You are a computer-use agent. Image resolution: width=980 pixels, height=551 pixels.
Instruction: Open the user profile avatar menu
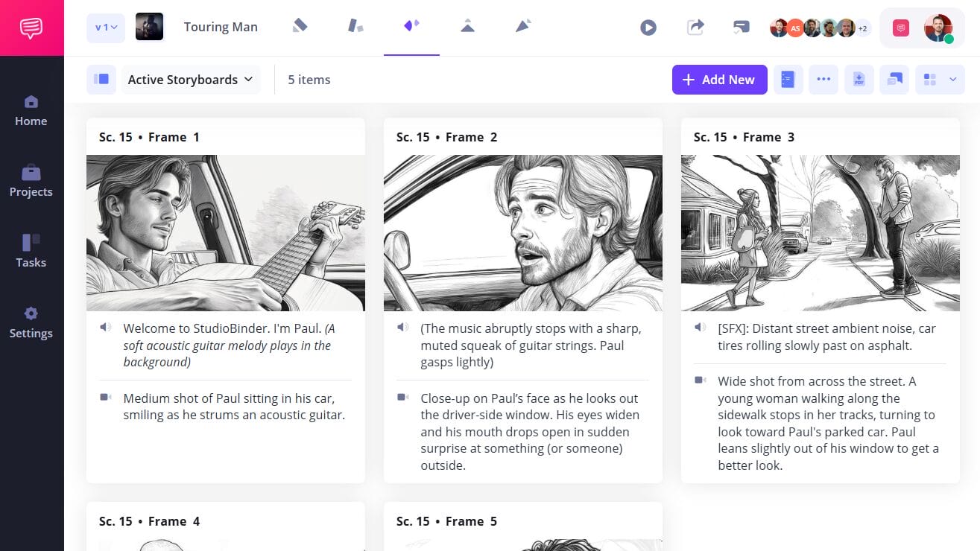pyautogui.click(x=938, y=28)
